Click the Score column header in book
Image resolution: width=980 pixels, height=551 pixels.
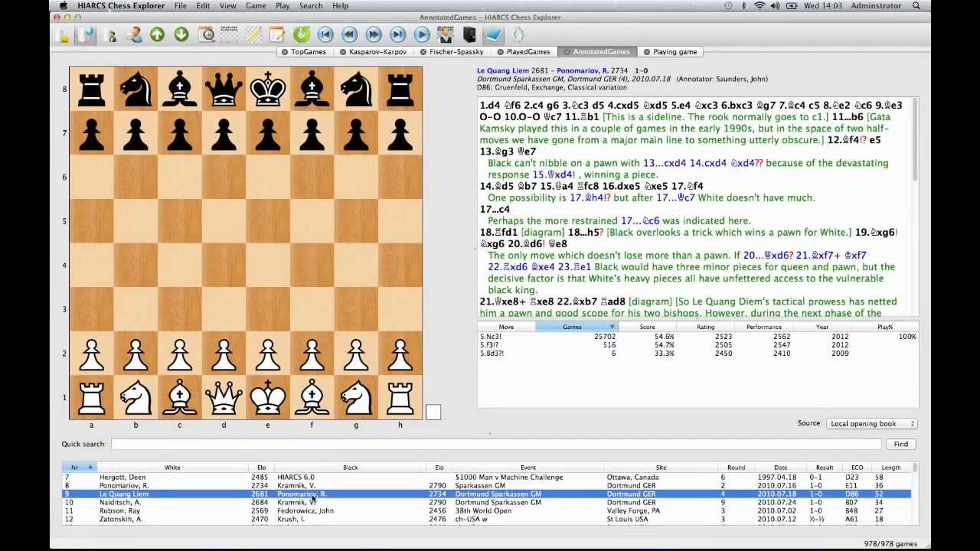(x=647, y=327)
